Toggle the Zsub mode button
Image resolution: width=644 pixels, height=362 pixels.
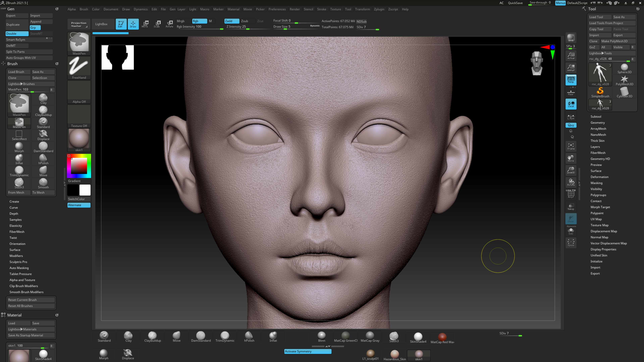coord(245,21)
